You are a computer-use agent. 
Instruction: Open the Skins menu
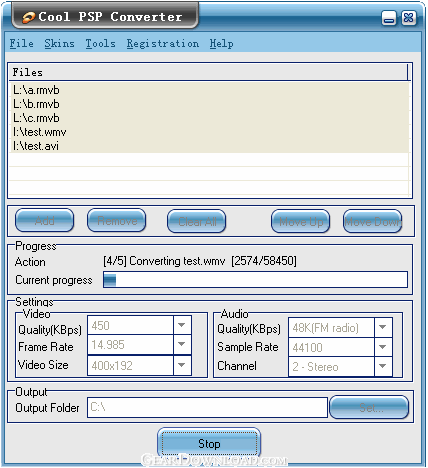click(59, 44)
